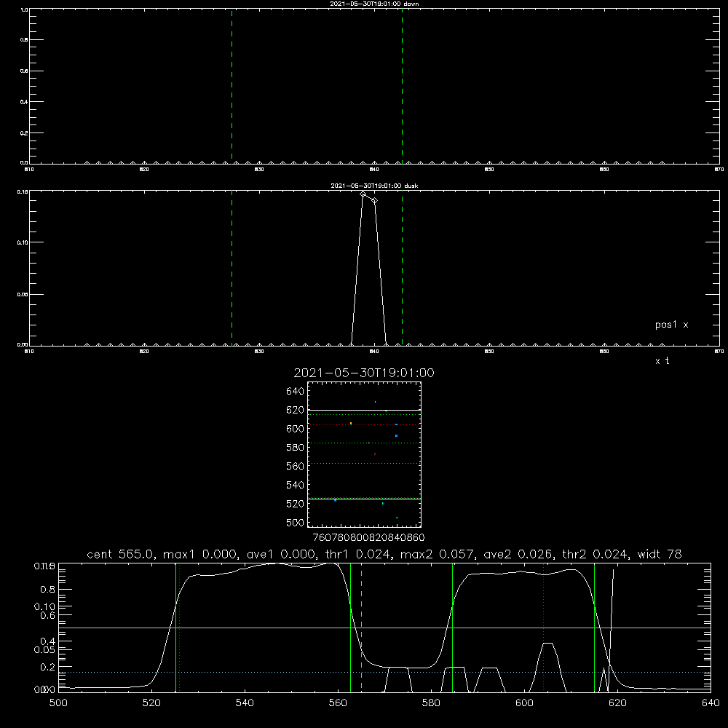728x728 pixels.
Task: Click the '0.10' y-axis label of the bottom plot
Action: click(44, 607)
